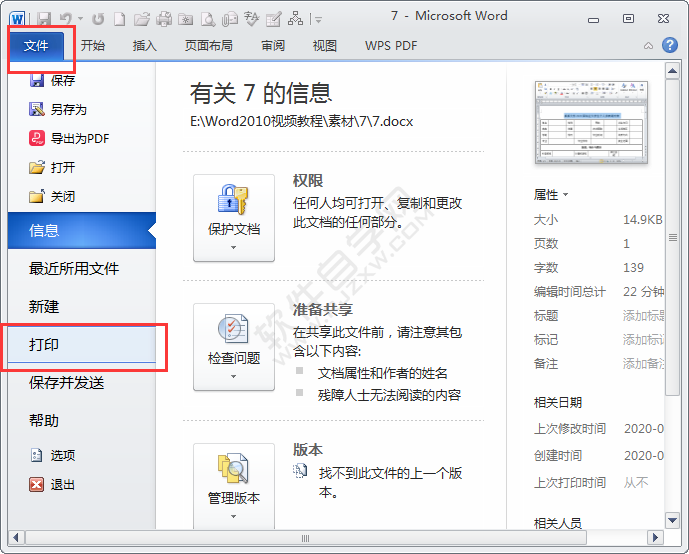Click the vertical scrollbar down arrow
689x554 pixels.
[672, 521]
